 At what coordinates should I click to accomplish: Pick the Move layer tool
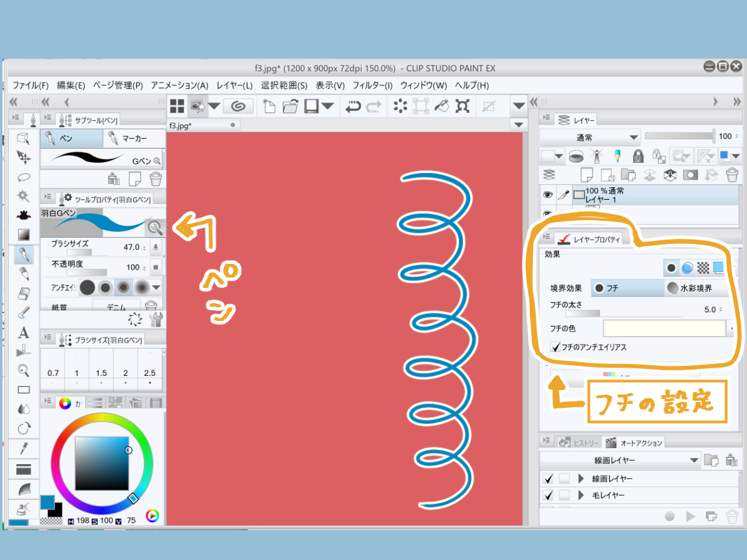(x=24, y=157)
